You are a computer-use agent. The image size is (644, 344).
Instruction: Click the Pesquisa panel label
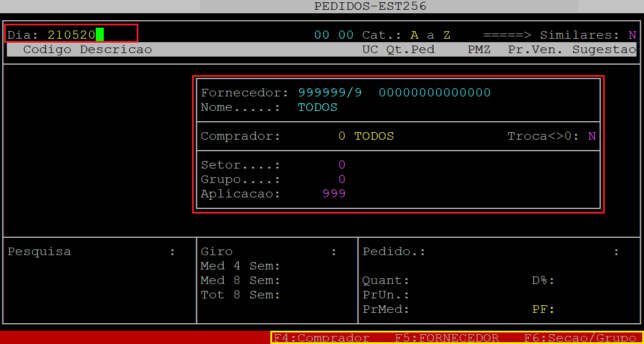(39, 252)
